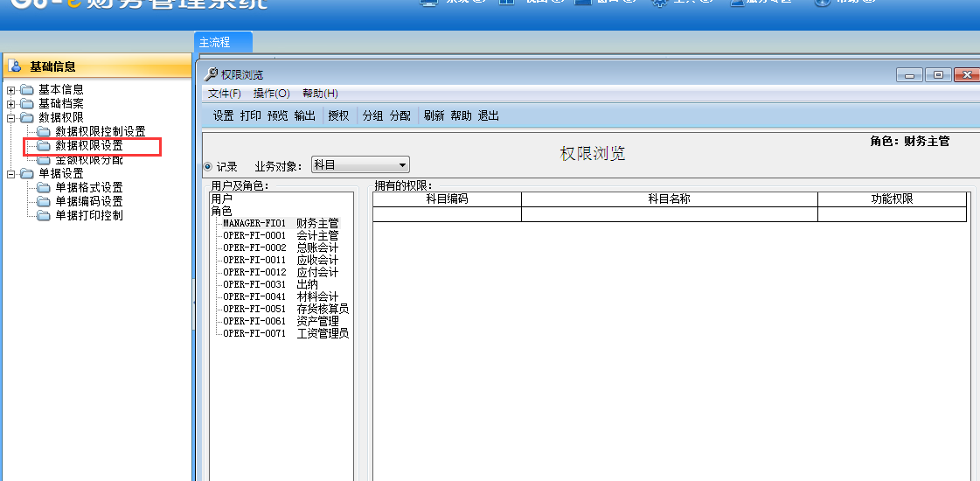
Task: Expand the 基本信息 tree node
Action: click(10, 89)
